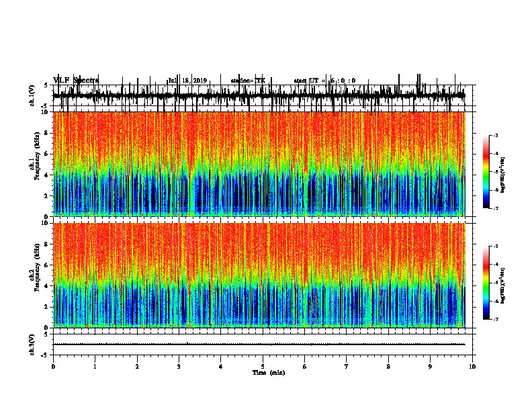Select the ch.1 (V) waveform panel
The width and height of the screenshot is (532, 411).
(x=263, y=95)
